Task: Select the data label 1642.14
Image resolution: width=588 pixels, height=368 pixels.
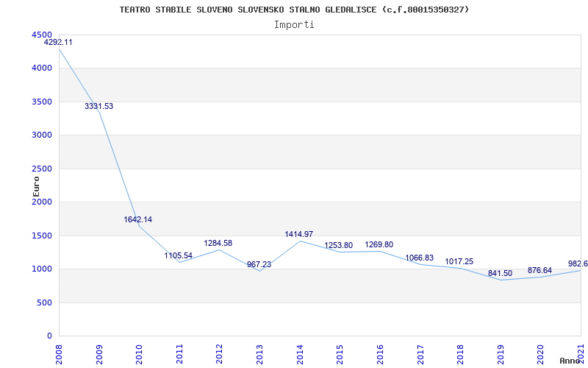Action: [138, 219]
